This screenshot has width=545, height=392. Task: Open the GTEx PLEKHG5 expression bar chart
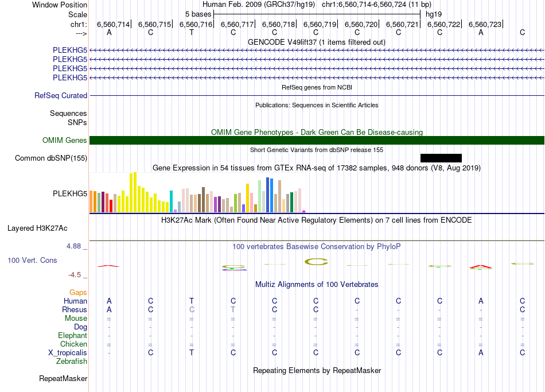click(197, 192)
